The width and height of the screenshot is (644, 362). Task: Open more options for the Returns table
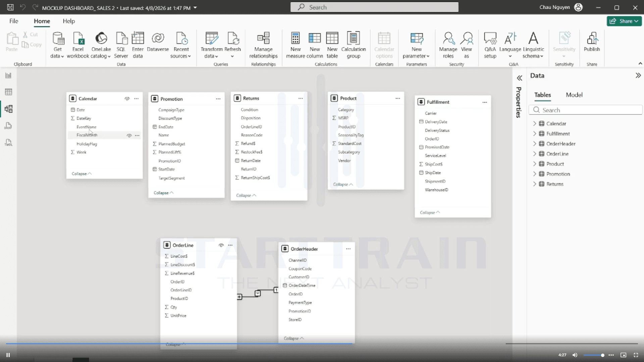[x=301, y=98]
